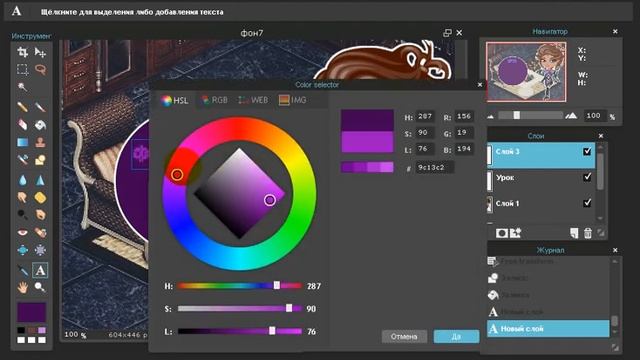Delete layer with the trash icon

point(588,233)
